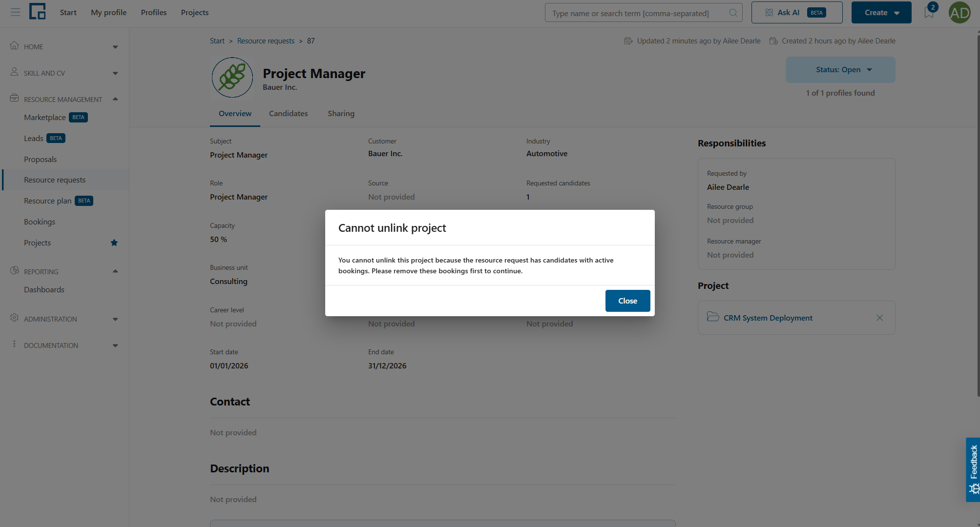This screenshot has height=527, width=980.
Task: Click the Skill and CV person icon
Action: 15,72
